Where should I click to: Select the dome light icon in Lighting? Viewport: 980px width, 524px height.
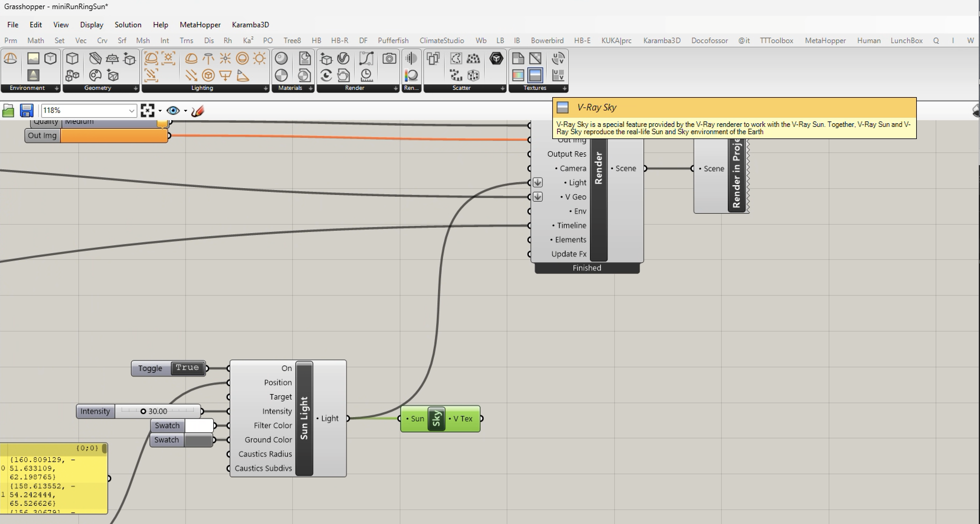point(191,58)
